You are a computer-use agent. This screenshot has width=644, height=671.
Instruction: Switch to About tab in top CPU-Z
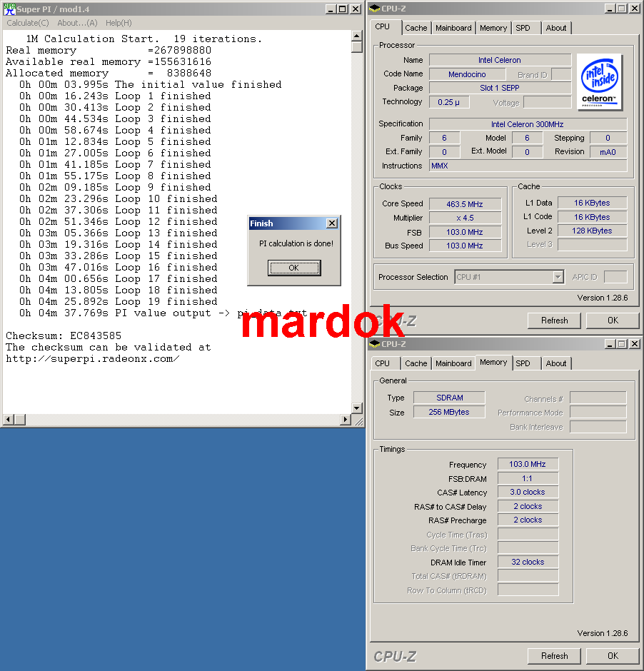(556, 29)
